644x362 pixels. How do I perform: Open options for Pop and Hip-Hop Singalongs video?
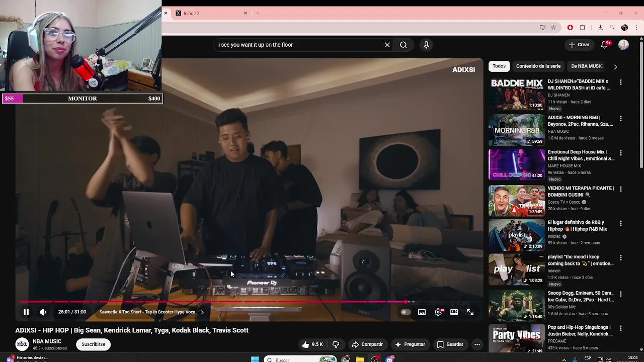(620, 328)
